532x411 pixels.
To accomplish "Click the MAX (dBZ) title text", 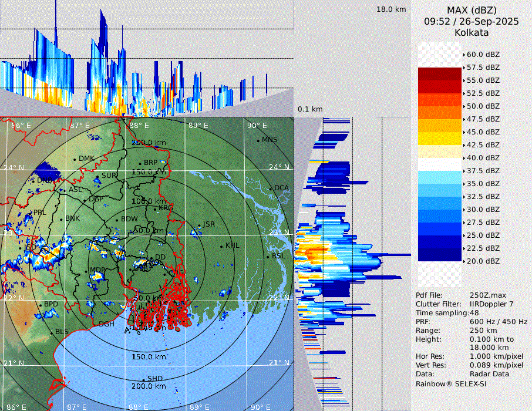I will (472, 10).
